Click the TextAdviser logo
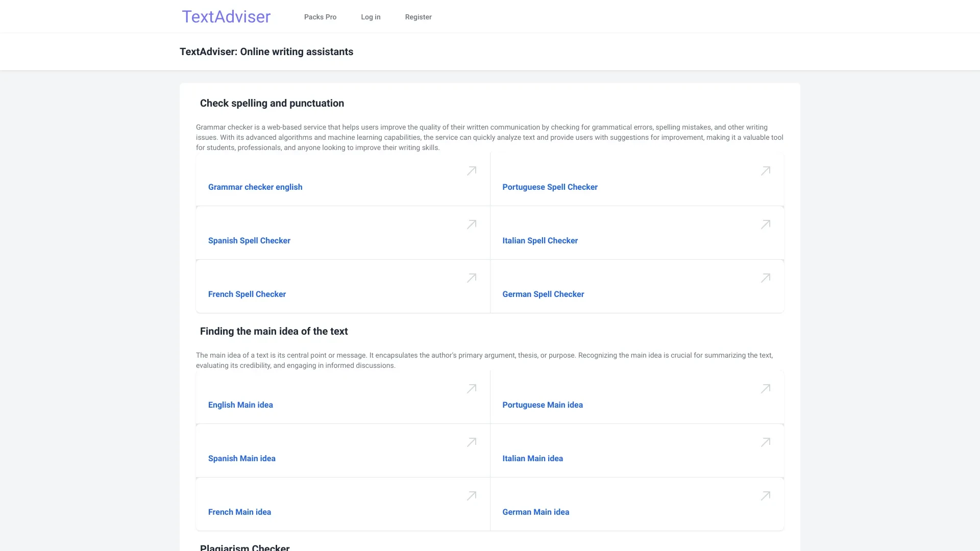 point(226,16)
